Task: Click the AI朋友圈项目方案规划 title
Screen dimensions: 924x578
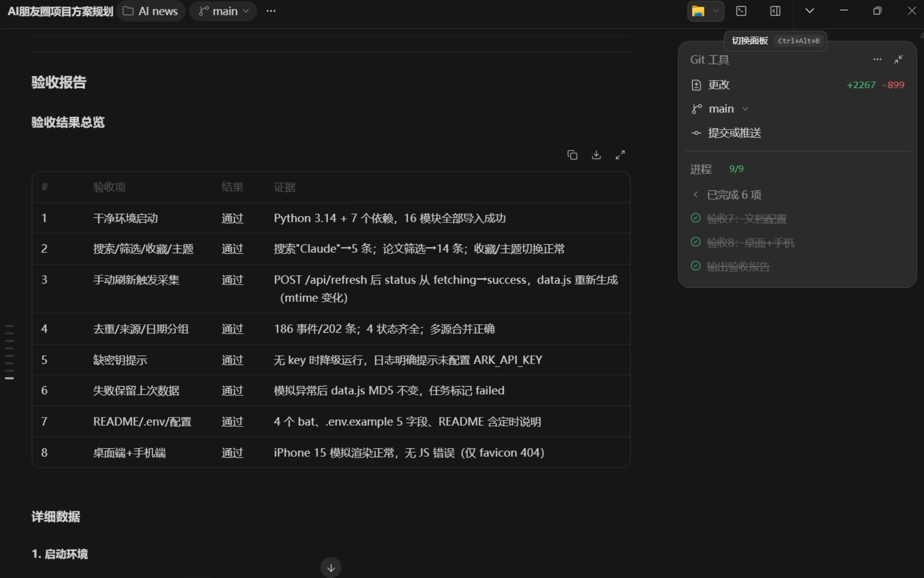Action: (60, 12)
